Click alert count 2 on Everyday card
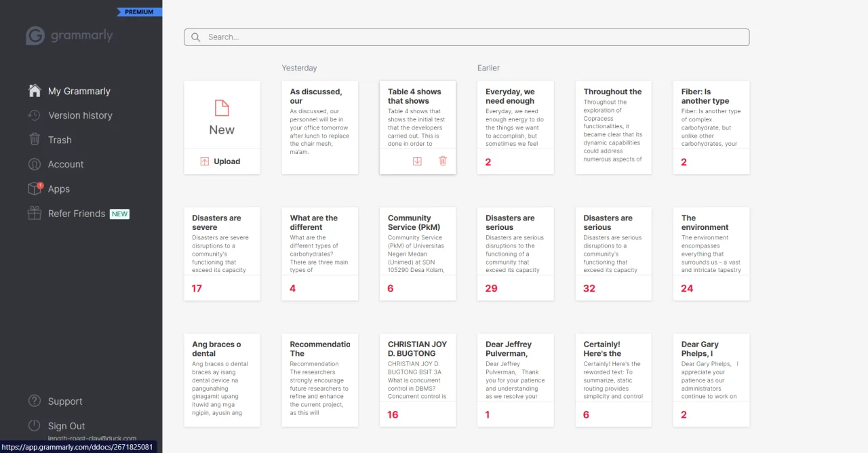868x453 pixels. point(488,162)
